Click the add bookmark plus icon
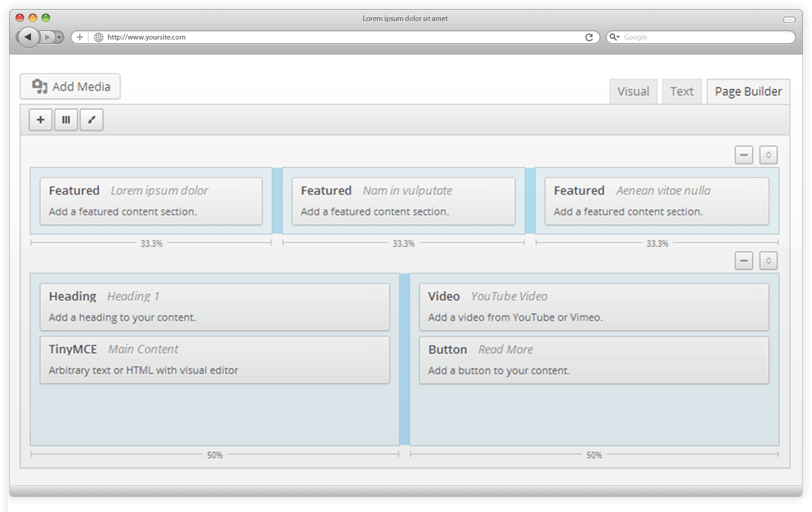This screenshot has width=812, height=512. point(79,37)
